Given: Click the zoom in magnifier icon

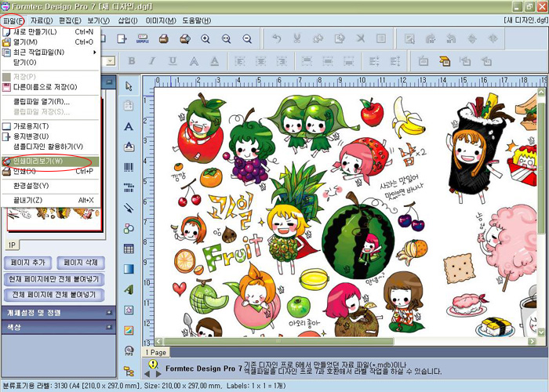Looking at the screenshot, I should point(205,39).
